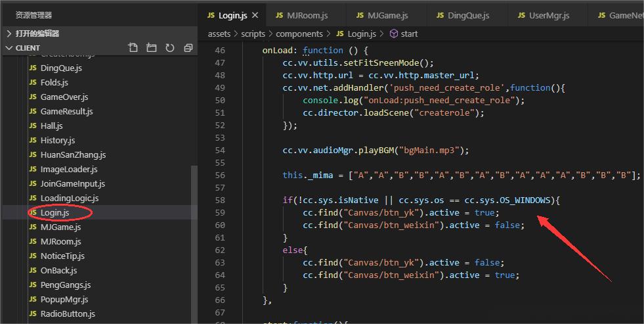Select Login.js in the file tree
Screen dimensions: 644x324
click(54, 212)
